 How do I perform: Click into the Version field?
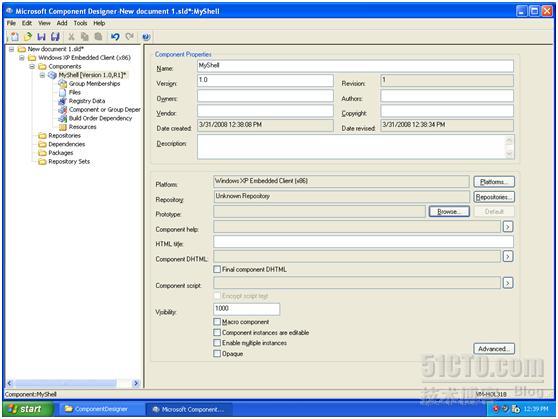(265, 80)
